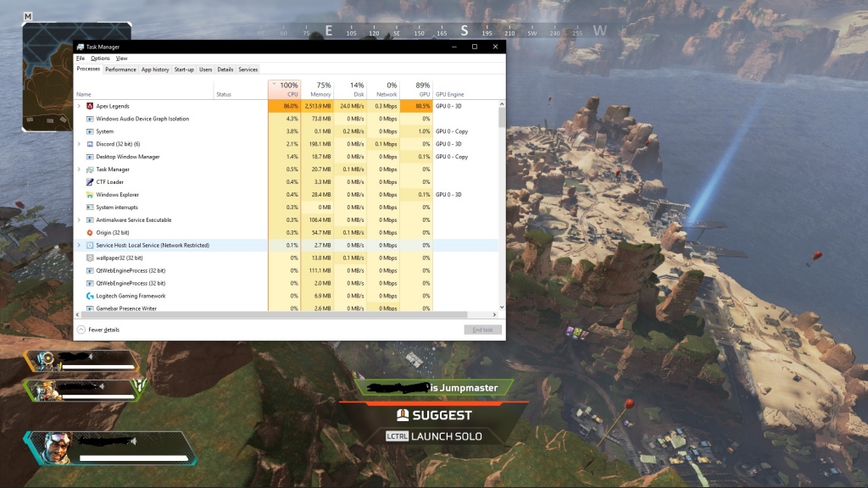This screenshot has height=488, width=868.
Task: Click the Windows Explorer folder icon
Action: click(90, 195)
